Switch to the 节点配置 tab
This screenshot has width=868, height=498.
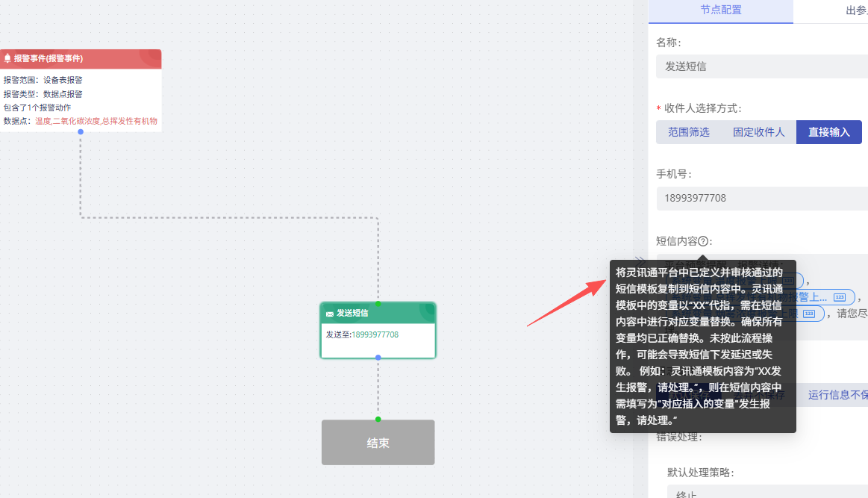(x=720, y=10)
